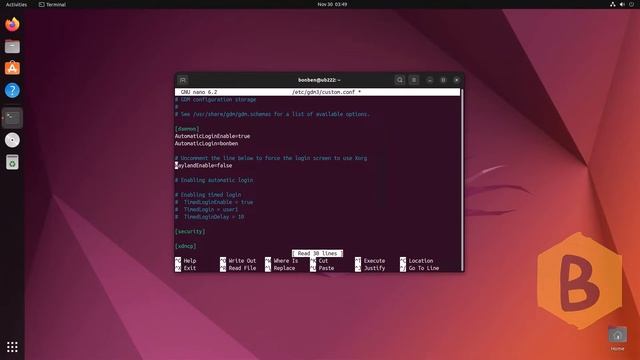Click the [xdmcp] section header

pos(185,247)
